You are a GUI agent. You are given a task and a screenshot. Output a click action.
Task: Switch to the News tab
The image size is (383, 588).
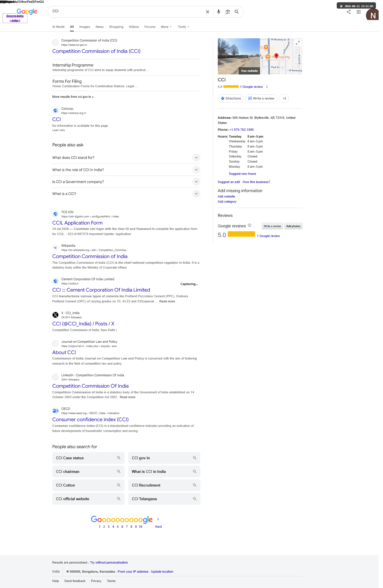[99, 27]
